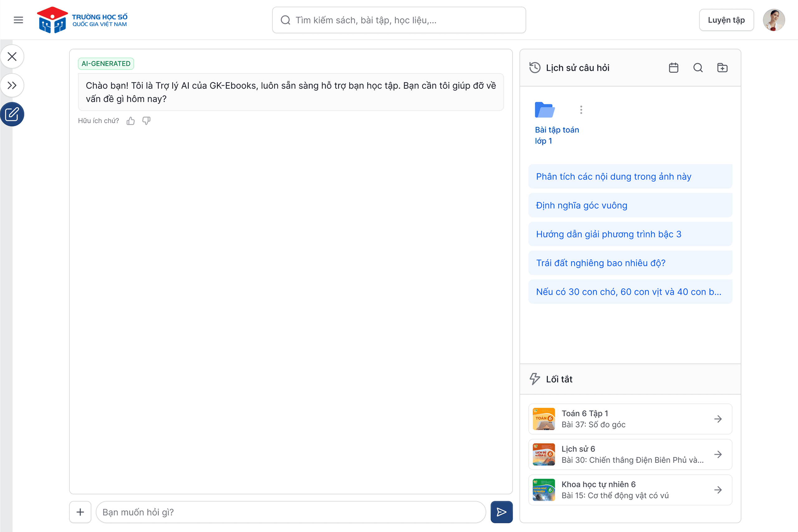This screenshot has height=532, width=798.
Task: Give a thumbs up to the AI greeting
Action: pos(131,121)
